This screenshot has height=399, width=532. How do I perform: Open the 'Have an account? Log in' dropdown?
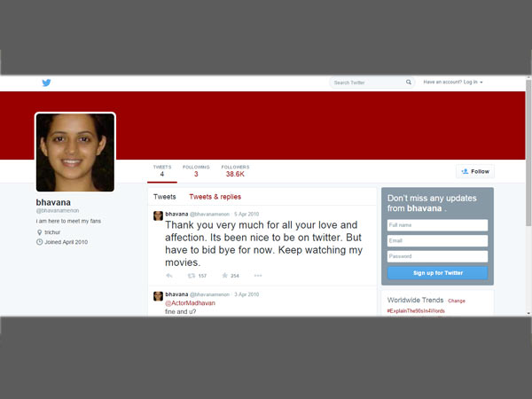[453, 82]
